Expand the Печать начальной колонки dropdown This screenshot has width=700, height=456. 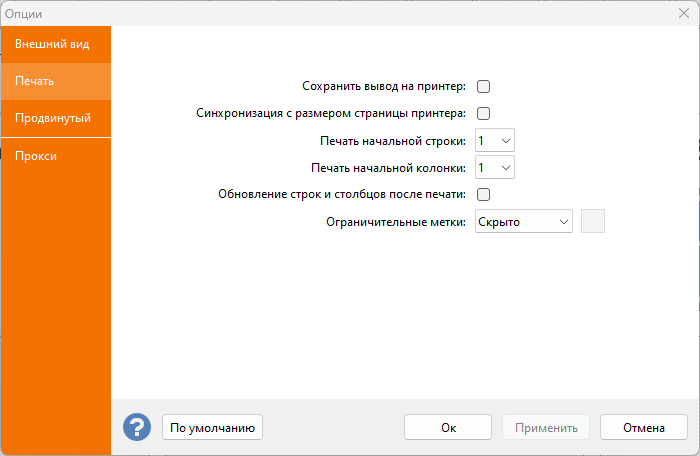click(x=494, y=168)
